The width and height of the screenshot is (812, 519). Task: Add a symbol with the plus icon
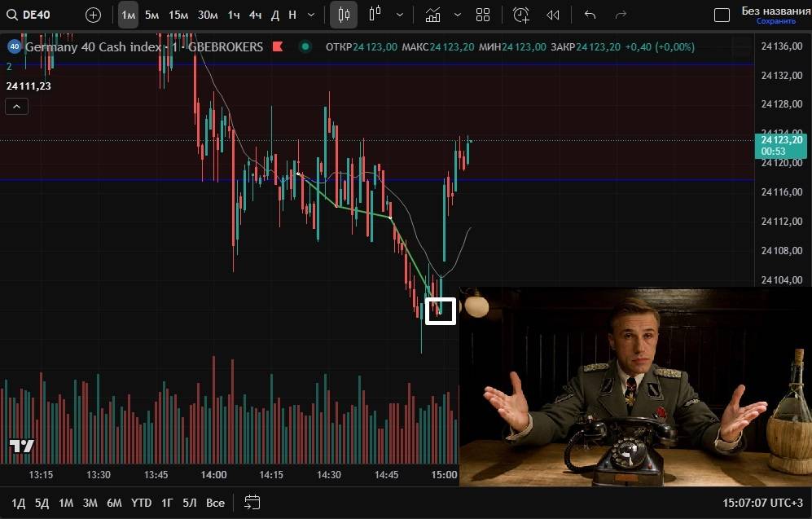coord(93,15)
